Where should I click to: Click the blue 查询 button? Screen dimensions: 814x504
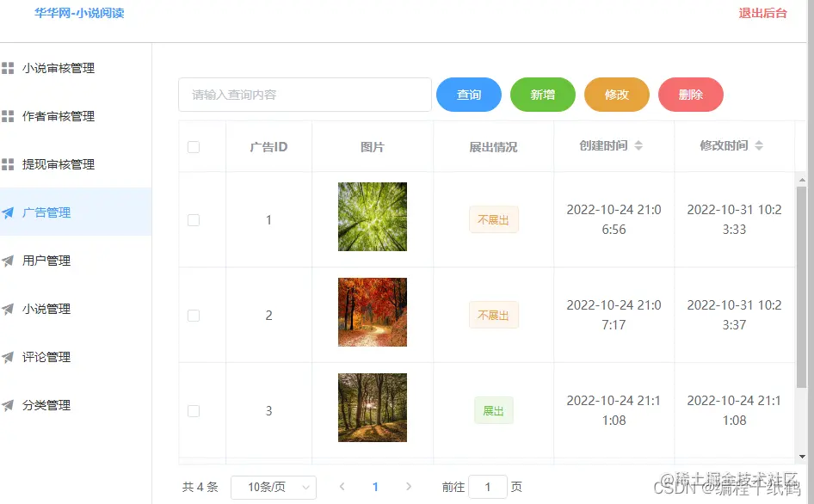[x=469, y=95]
